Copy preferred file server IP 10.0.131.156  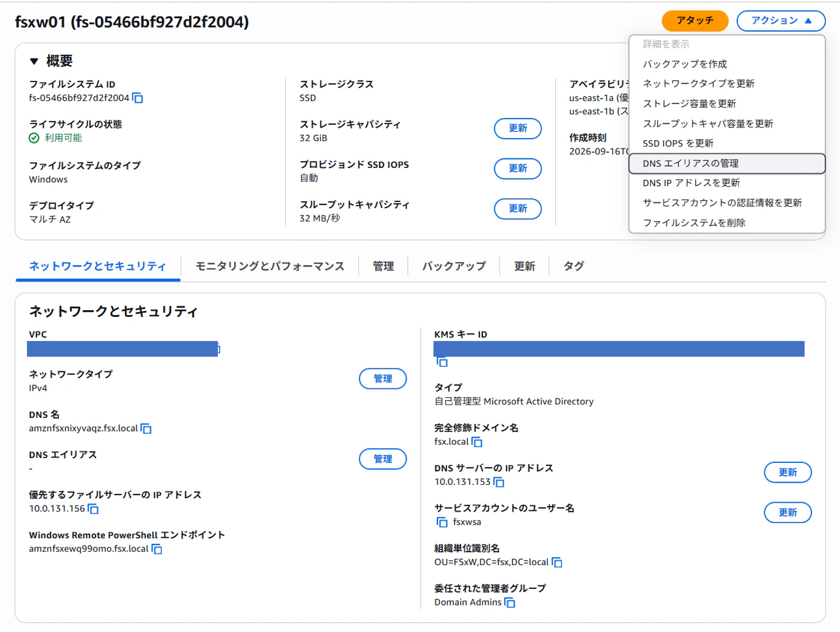coord(93,509)
